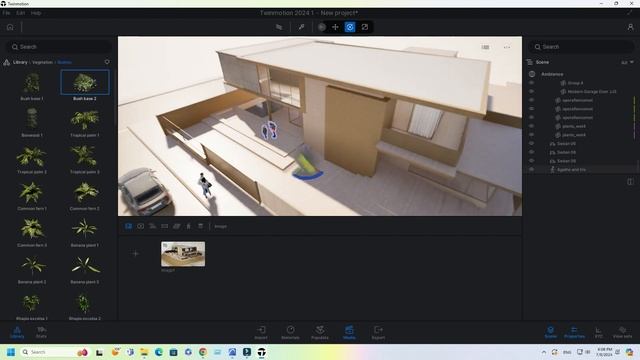
Task: Select the Banana plant 3 asset
Action: click(85, 269)
